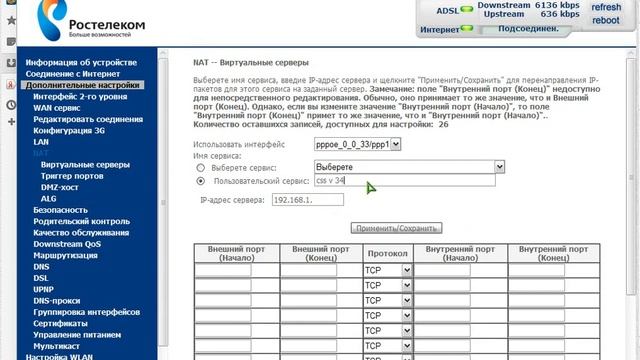Open Группировка интерфейсов menu item
This screenshot has width=640, height=360.
[x=87, y=312]
